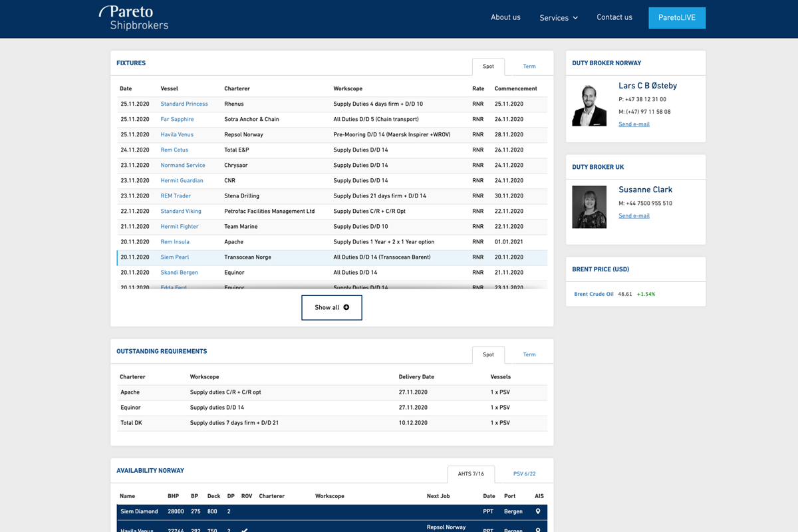
Task: Click Lars C B Østeby's photo
Action: 589,105
